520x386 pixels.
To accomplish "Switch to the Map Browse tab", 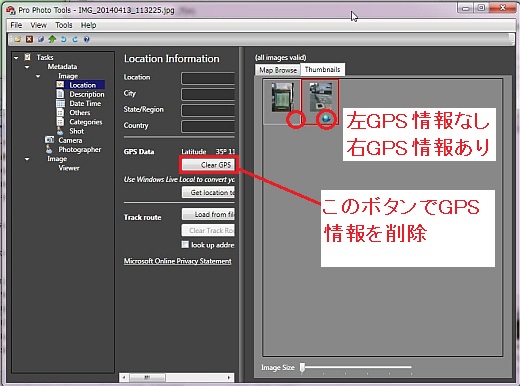I will click(278, 70).
